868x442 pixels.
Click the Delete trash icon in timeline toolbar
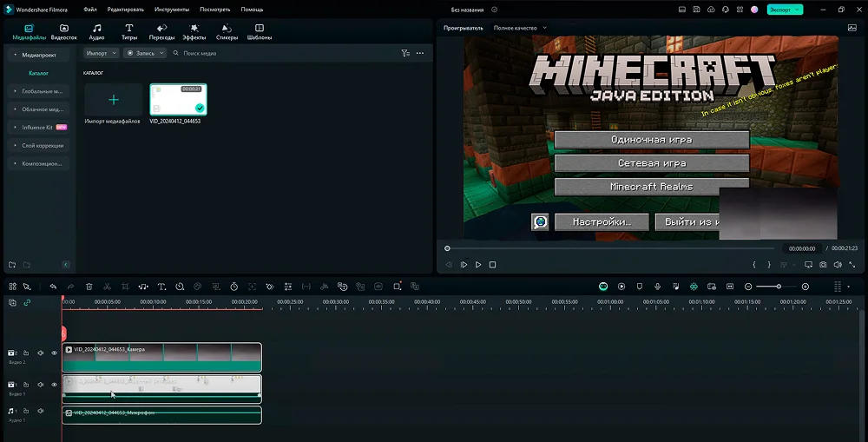tap(89, 286)
